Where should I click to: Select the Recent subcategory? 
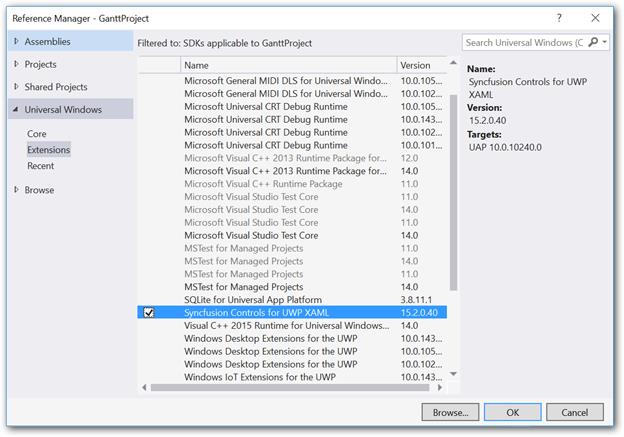click(41, 166)
